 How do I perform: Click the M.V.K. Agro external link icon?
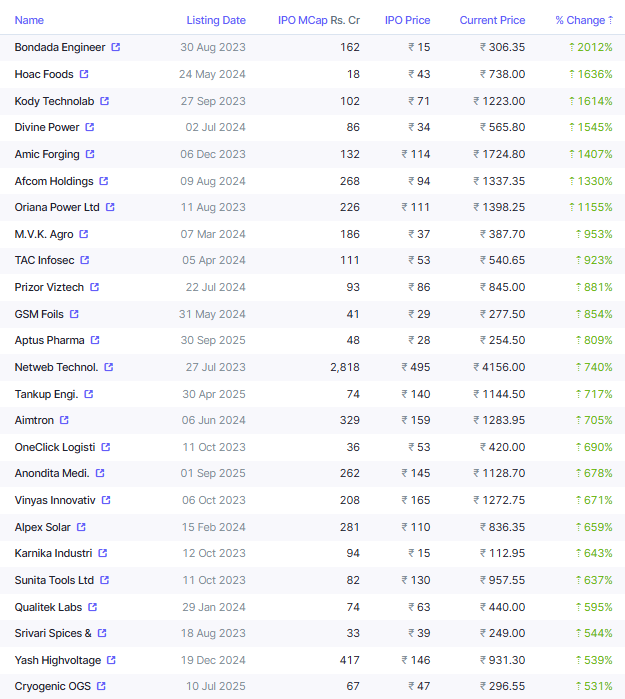[84, 234]
